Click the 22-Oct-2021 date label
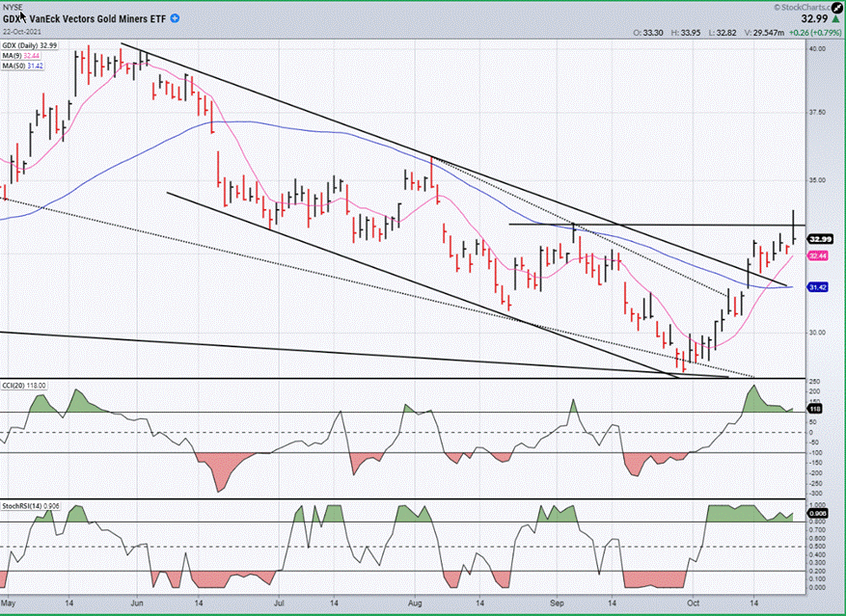This screenshot has height=616, width=846. (21, 32)
